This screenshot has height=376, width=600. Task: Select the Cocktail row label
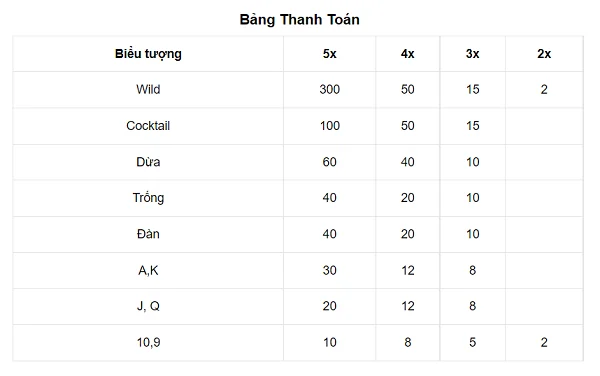(148, 126)
